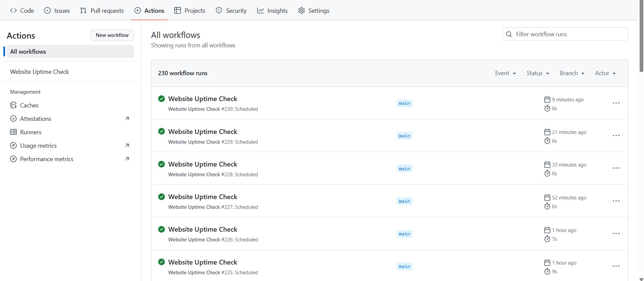Click the Performance metrics external arrow icon
This screenshot has width=644, height=281.
[x=127, y=159]
